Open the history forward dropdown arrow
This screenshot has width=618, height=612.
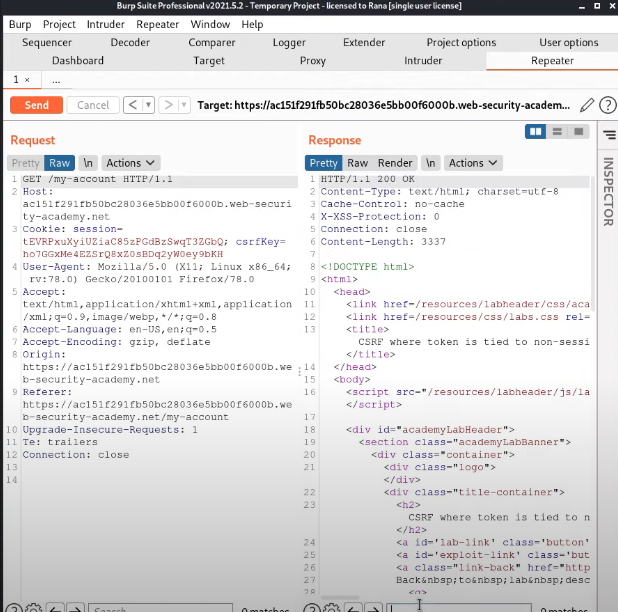[x=184, y=105]
